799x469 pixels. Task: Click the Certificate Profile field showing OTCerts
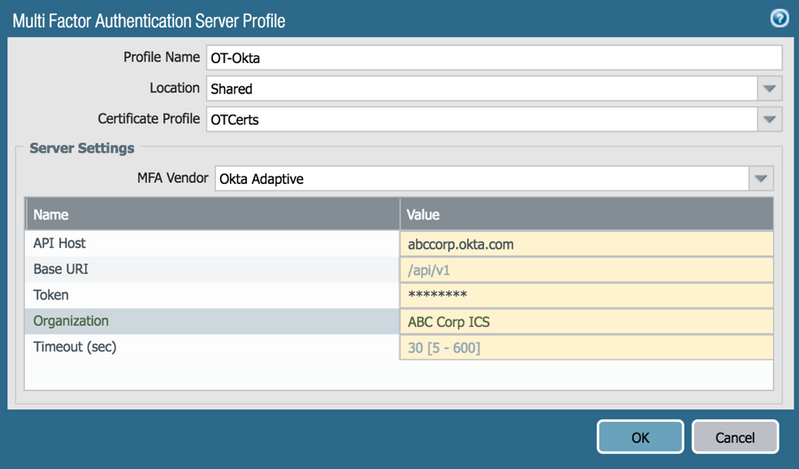pos(480,119)
